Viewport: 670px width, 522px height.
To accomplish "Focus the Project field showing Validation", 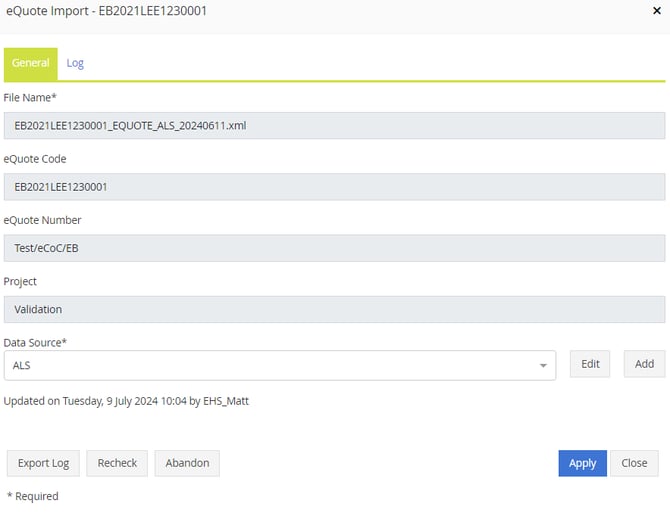I will (x=334, y=309).
